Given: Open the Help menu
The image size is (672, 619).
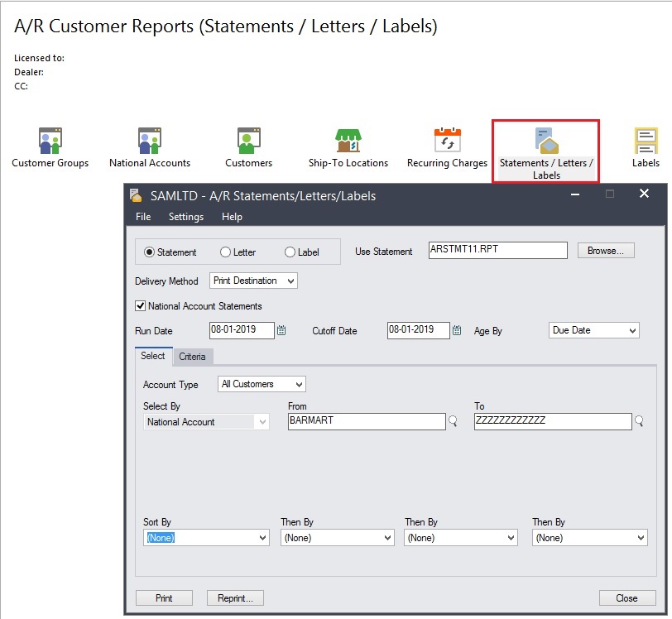Looking at the screenshot, I should (232, 217).
